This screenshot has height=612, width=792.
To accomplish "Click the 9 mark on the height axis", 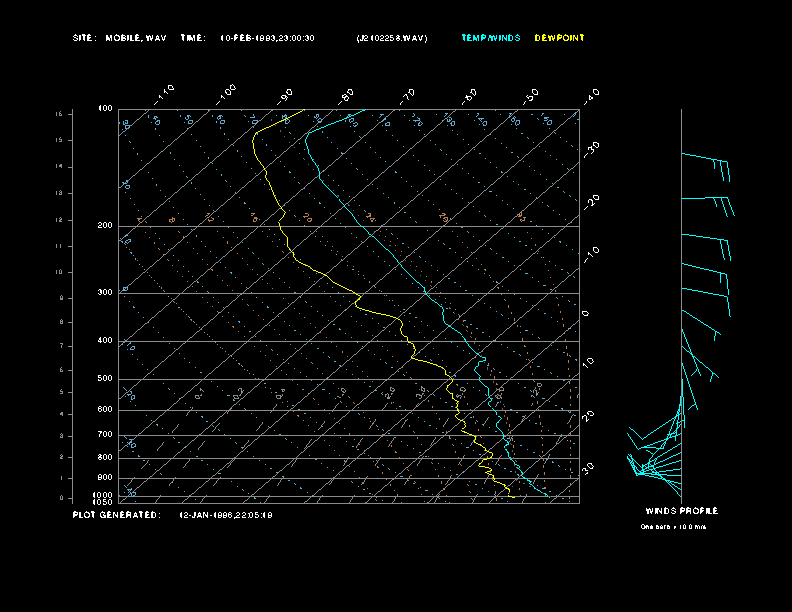I will click(61, 298).
